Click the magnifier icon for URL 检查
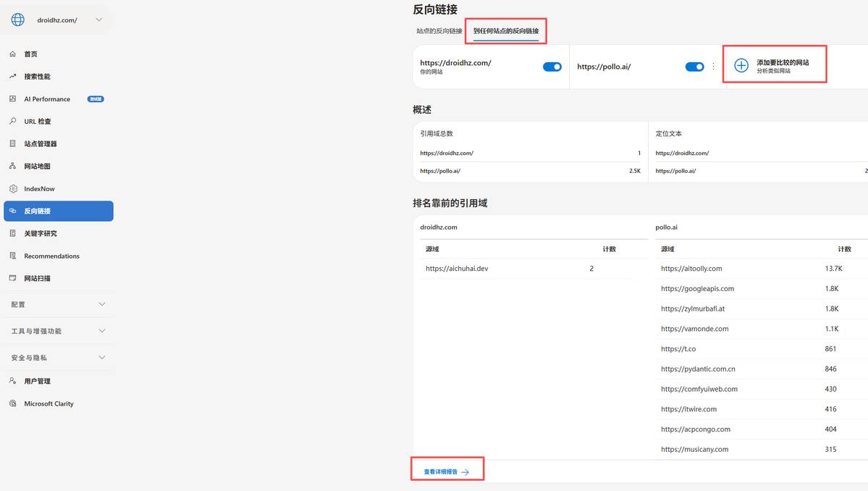Viewport: 868px width, 491px height. (13, 121)
